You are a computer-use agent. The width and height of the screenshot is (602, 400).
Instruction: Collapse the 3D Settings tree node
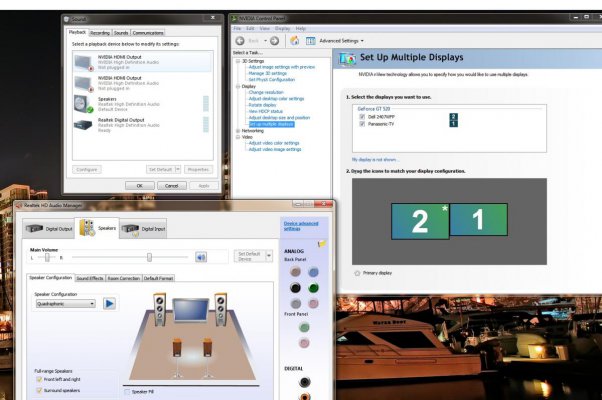(x=238, y=61)
